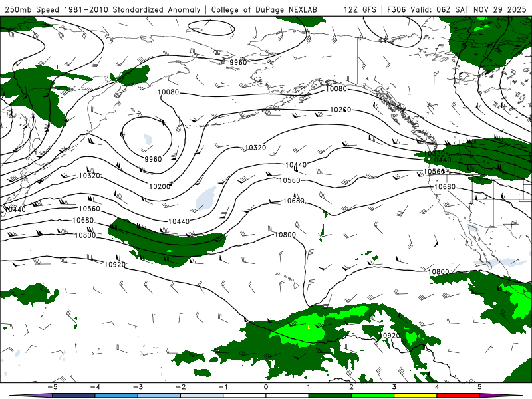
Task: Click the 10200 contour label south of the closed low
Action: (160, 186)
